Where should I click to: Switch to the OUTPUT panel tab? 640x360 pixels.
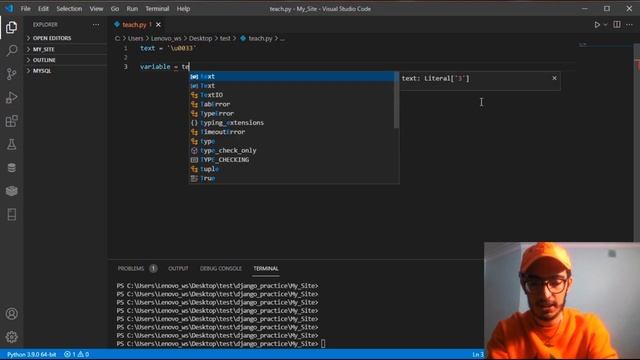(x=178, y=268)
